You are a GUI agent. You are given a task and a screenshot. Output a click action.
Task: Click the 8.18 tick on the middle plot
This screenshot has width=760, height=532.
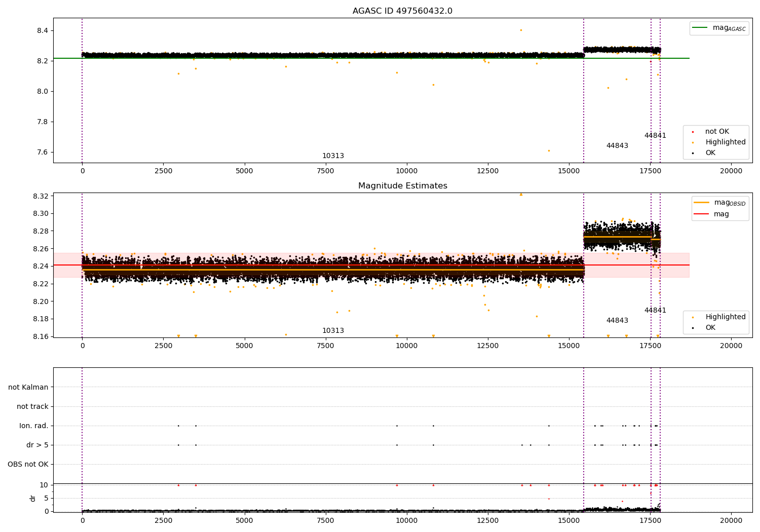click(x=41, y=319)
